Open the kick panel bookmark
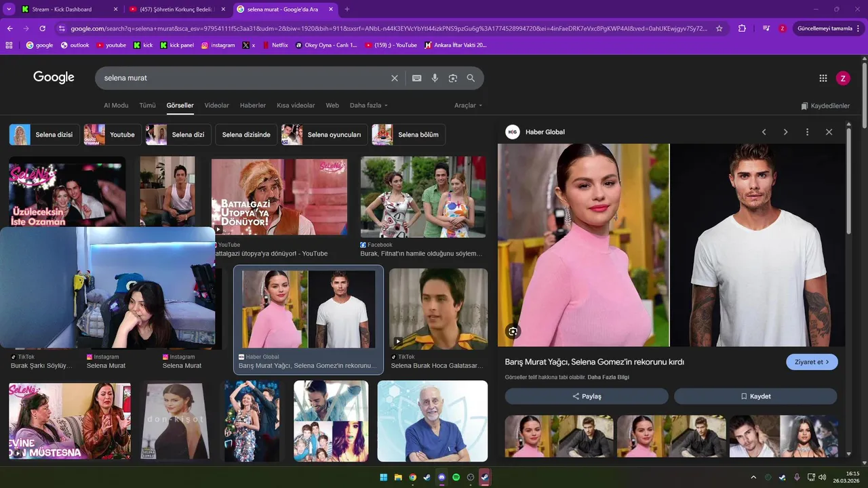The height and width of the screenshot is (488, 868). [x=177, y=45]
